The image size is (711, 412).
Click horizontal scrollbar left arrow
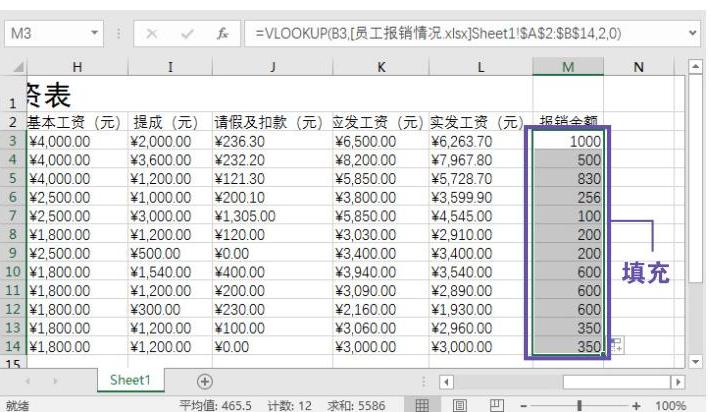446,382
